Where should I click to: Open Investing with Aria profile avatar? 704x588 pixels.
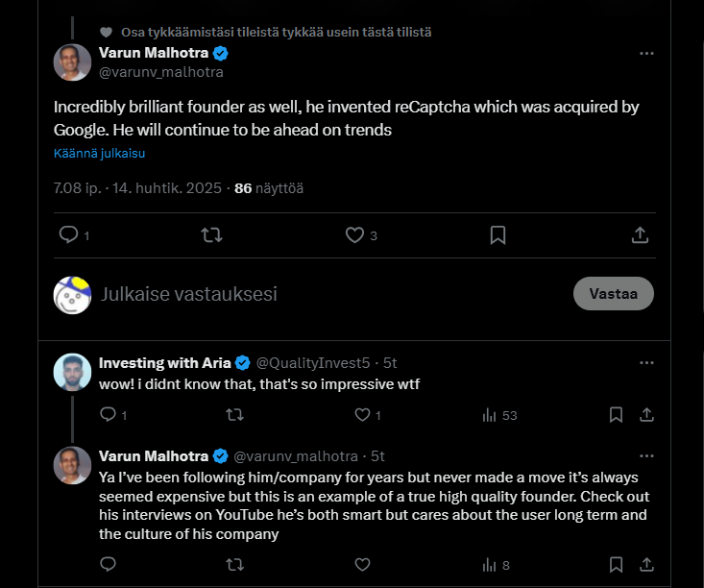coord(72,373)
